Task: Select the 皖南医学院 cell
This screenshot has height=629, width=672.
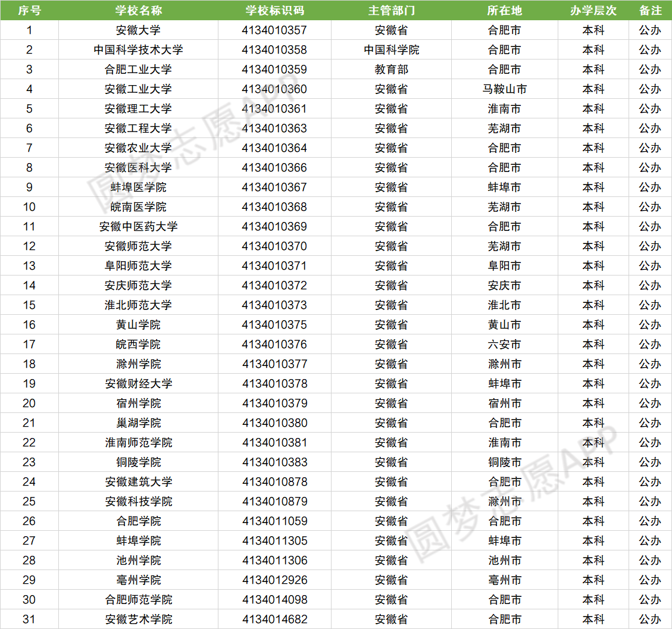Action: 138,207
